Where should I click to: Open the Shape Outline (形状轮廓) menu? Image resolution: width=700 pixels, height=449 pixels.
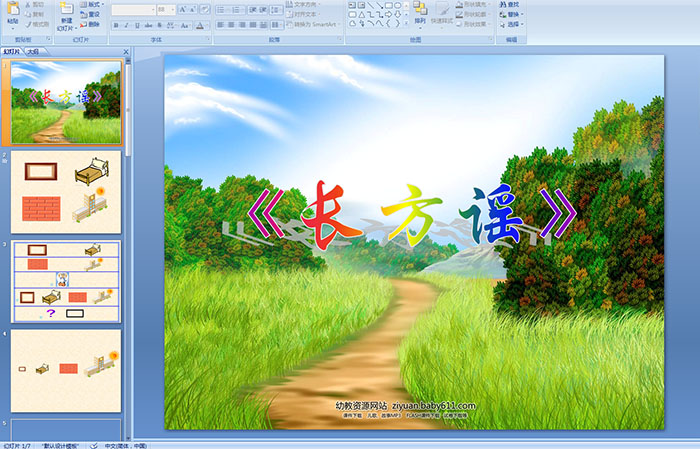coord(474,14)
